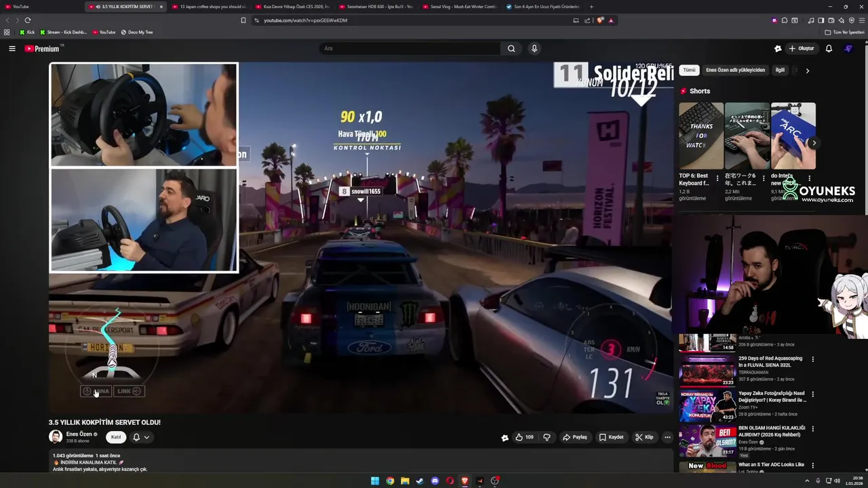Image resolution: width=868 pixels, height=488 pixels.
Task: Click the YouTube search magnifier button
Action: pyautogui.click(x=511, y=48)
